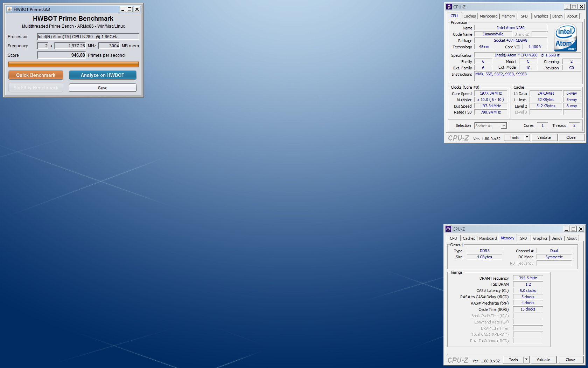Image resolution: width=588 pixels, height=368 pixels.
Task: Open Graphics tab in top CPU-Z window
Action: point(541,16)
